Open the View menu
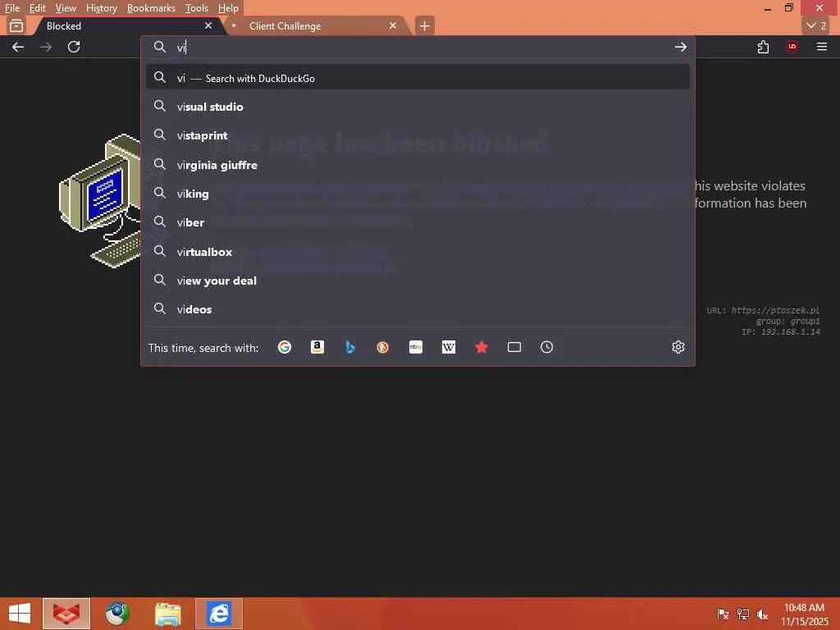The width and height of the screenshot is (840, 630). point(66,8)
